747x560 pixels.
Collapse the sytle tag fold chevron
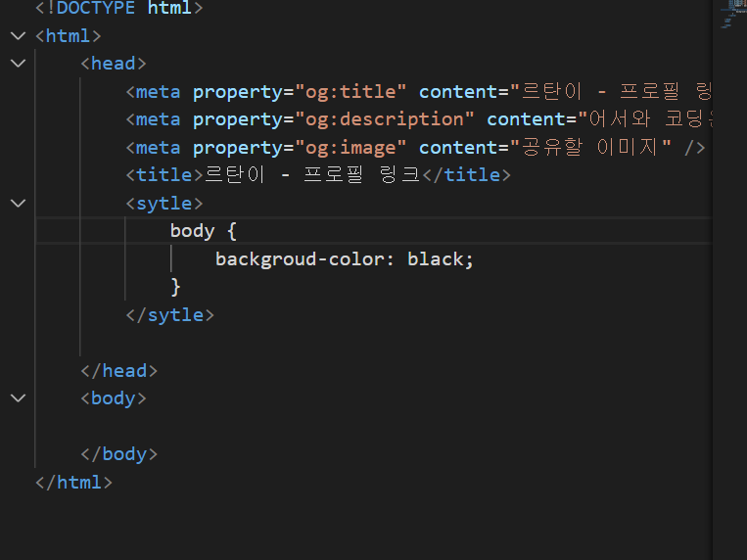click(x=18, y=204)
